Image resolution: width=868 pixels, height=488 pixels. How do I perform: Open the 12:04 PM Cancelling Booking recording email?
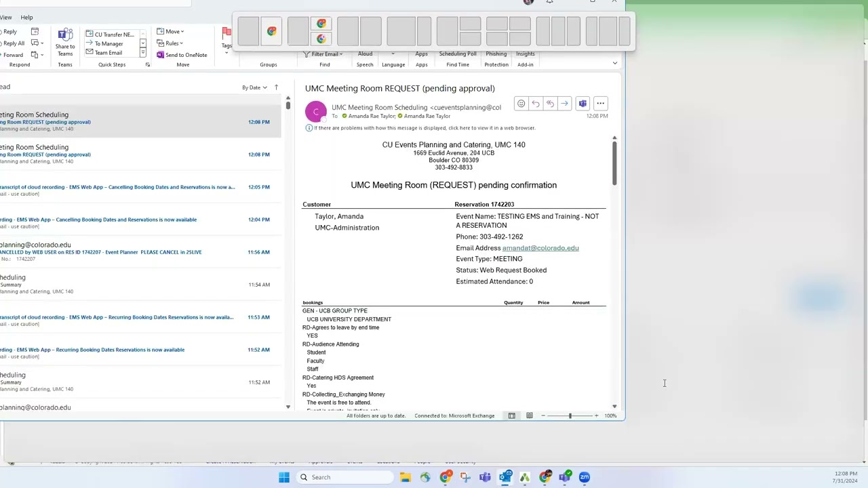point(140,220)
